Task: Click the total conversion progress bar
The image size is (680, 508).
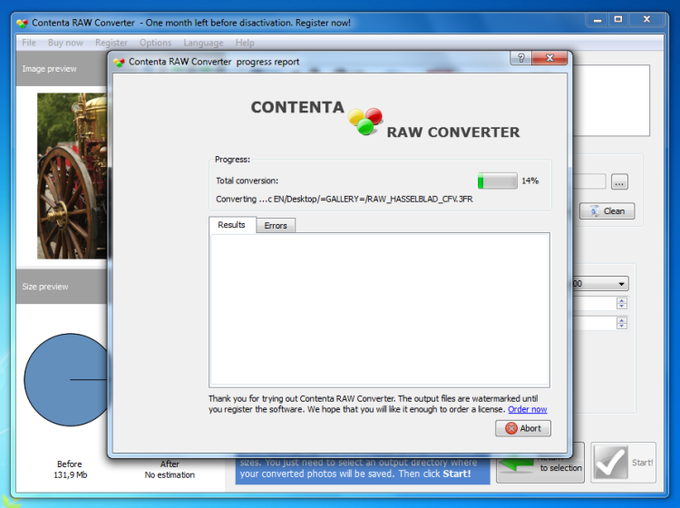Action: click(x=497, y=180)
